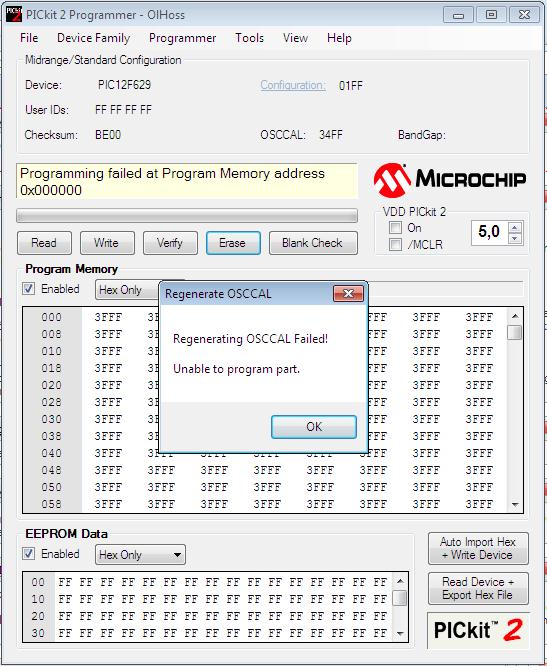
Task: Click the Configuration link
Action: [x=293, y=85]
